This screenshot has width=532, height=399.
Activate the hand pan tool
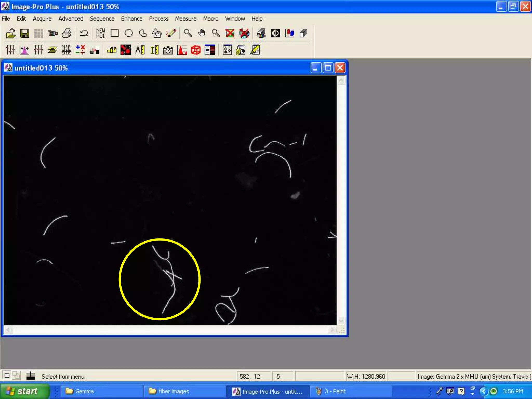[x=202, y=33]
